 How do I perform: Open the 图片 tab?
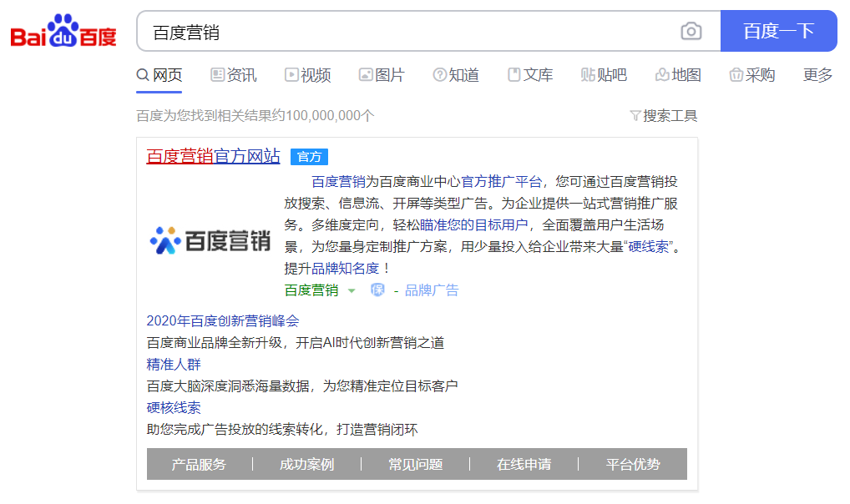[382, 75]
